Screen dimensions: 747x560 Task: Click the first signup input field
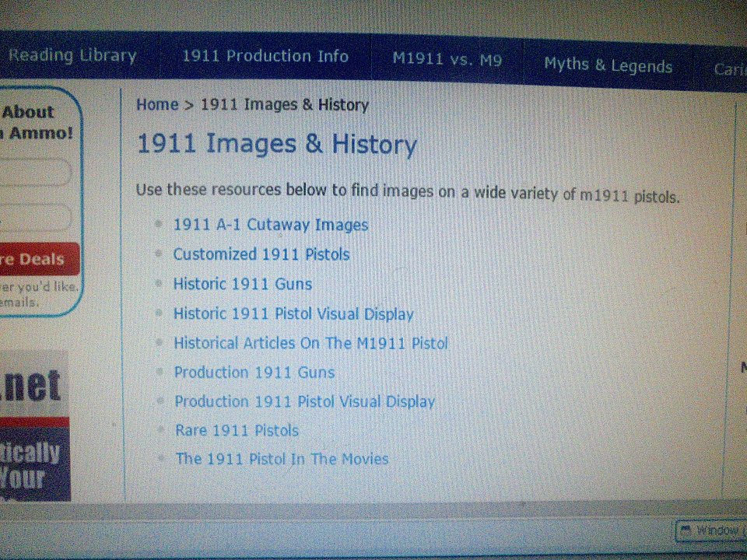35,173
